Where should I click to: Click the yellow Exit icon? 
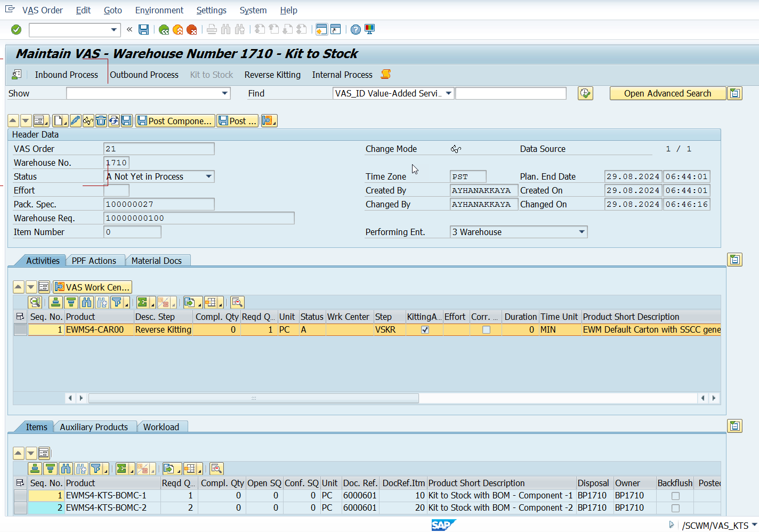point(178,29)
